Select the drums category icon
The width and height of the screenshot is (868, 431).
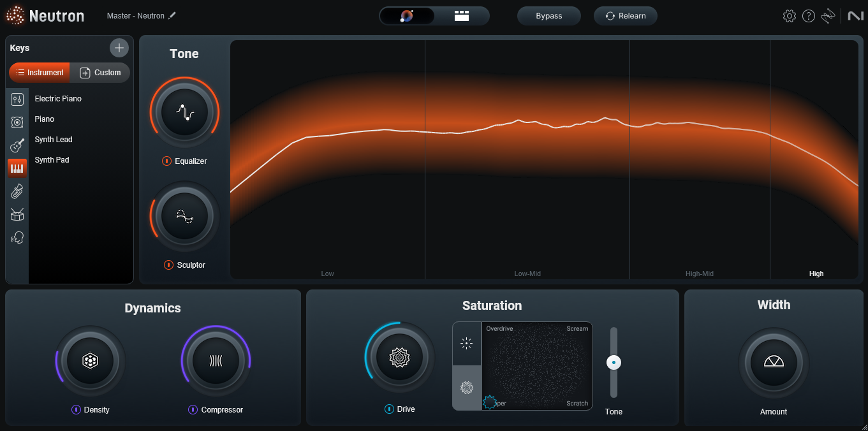tap(17, 214)
